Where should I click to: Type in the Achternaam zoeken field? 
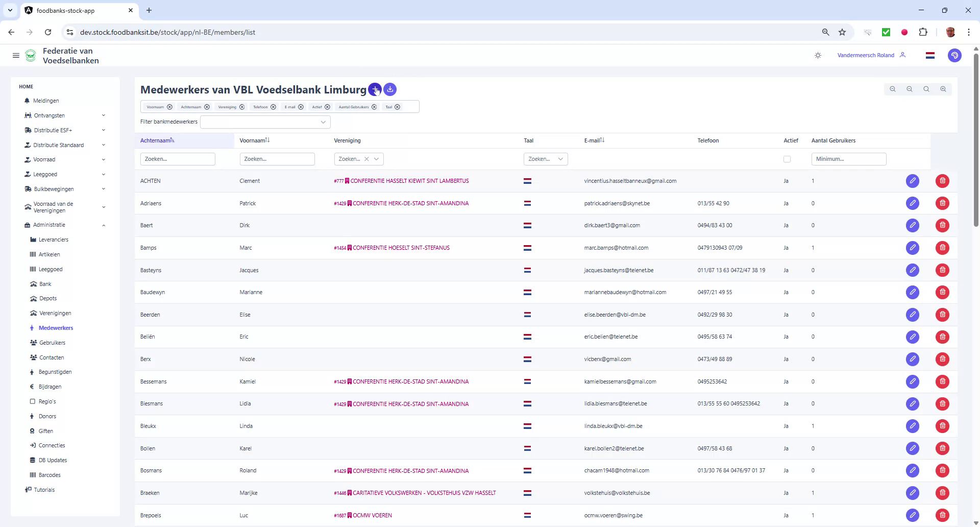click(x=177, y=159)
